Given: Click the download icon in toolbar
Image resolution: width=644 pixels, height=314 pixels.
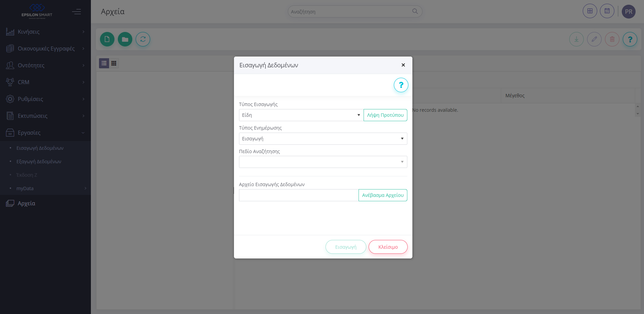Looking at the screenshot, I should coord(576,39).
